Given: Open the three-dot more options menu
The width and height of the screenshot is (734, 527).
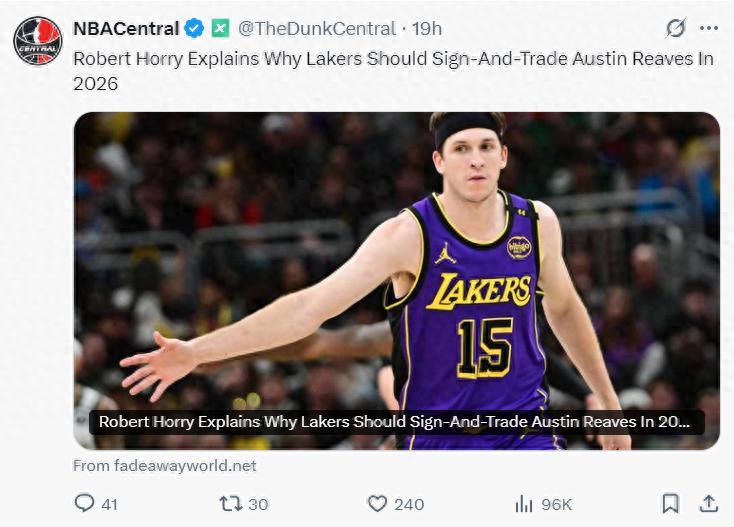Looking at the screenshot, I should [x=709, y=27].
